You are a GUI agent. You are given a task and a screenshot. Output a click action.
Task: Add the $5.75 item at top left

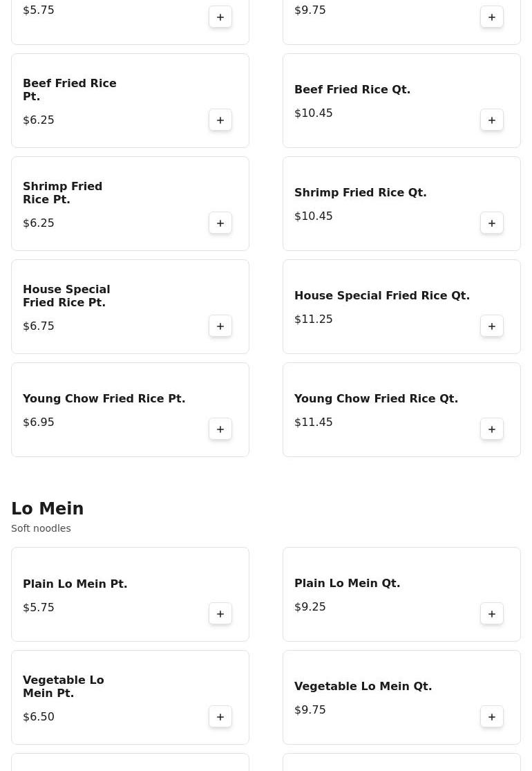(x=220, y=17)
